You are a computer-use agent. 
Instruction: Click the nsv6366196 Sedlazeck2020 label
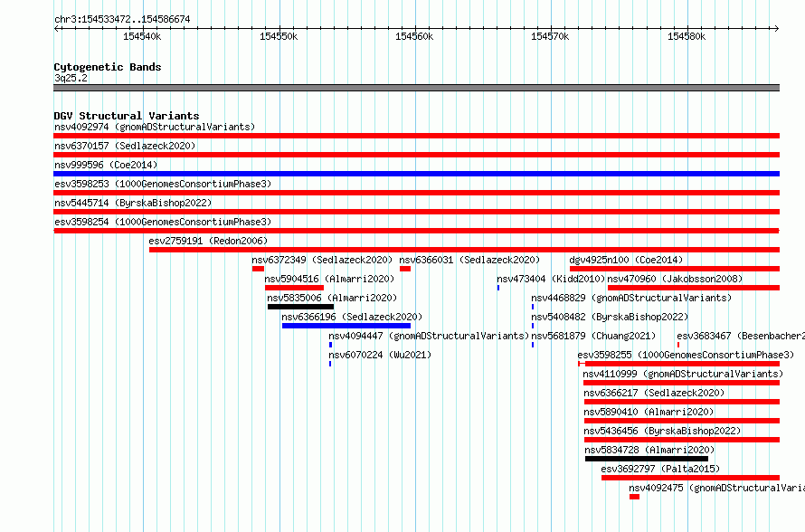(x=352, y=317)
